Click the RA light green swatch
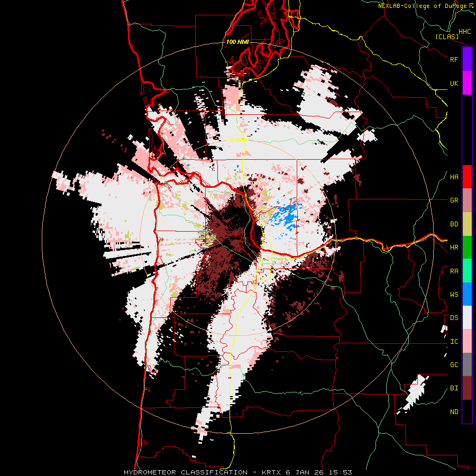Viewport: 476px width, 476px height. 467,271
